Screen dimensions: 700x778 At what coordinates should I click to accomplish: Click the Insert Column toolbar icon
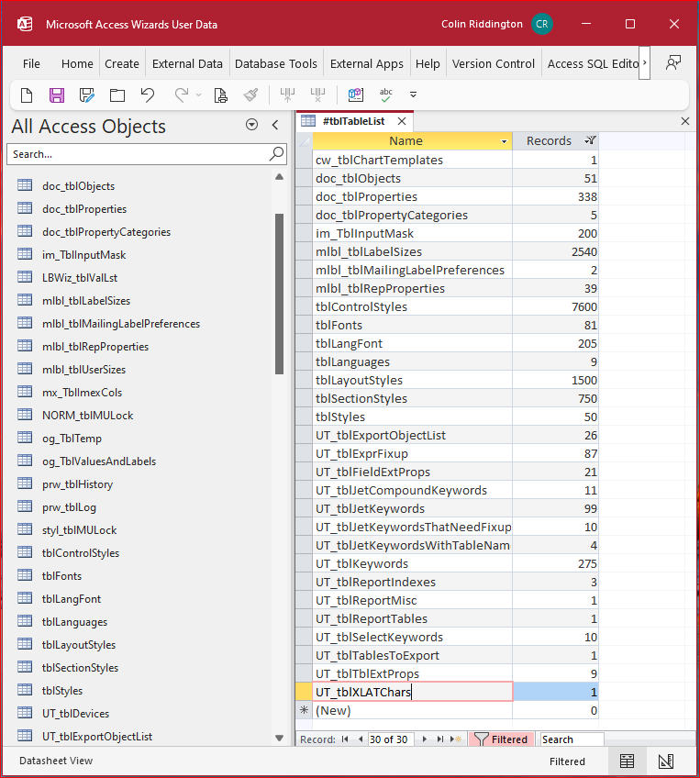click(x=288, y=94)
